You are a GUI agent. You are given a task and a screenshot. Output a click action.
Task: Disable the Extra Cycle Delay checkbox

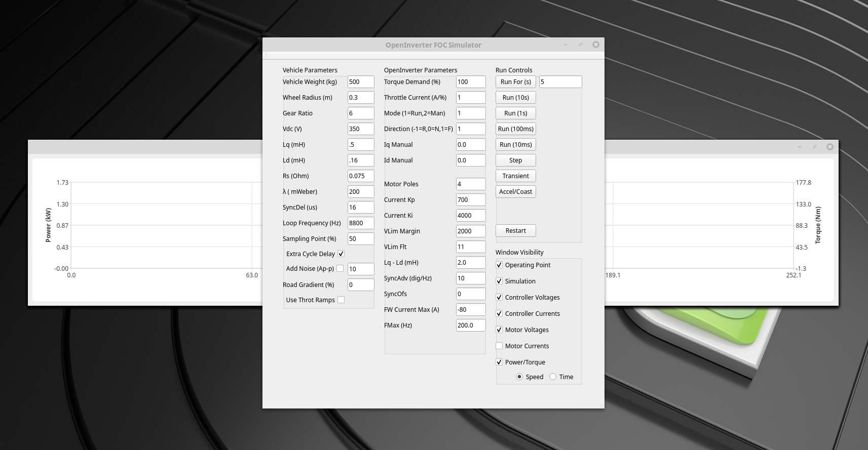point(341,254)
